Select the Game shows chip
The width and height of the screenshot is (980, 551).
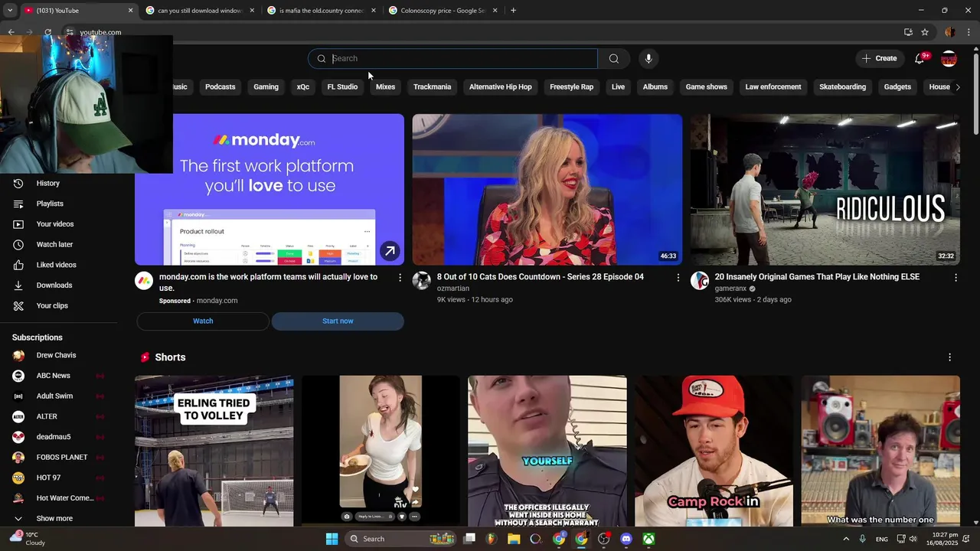click(706, 86)
